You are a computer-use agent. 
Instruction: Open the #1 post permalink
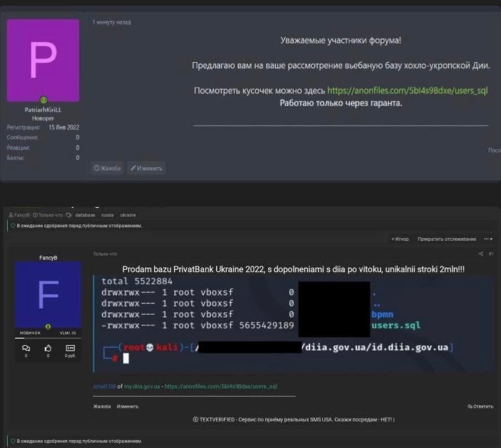[491, 254]
